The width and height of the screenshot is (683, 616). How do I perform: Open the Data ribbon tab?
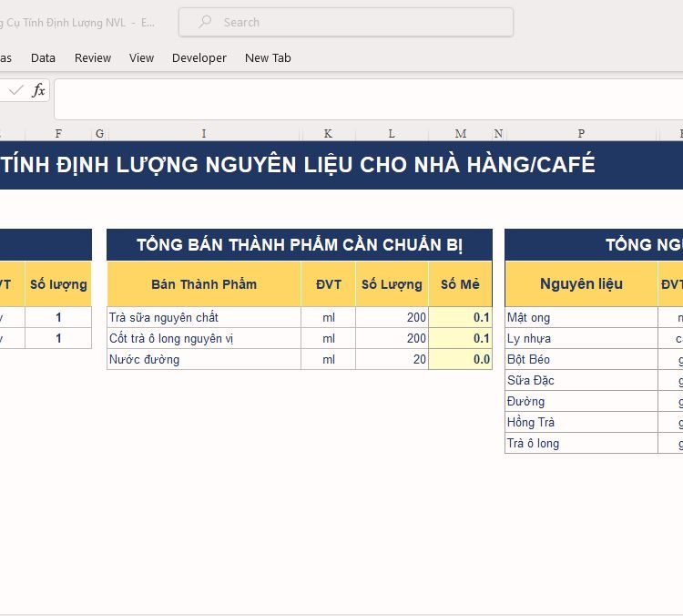pyautogui.click(x=43, y=57)
